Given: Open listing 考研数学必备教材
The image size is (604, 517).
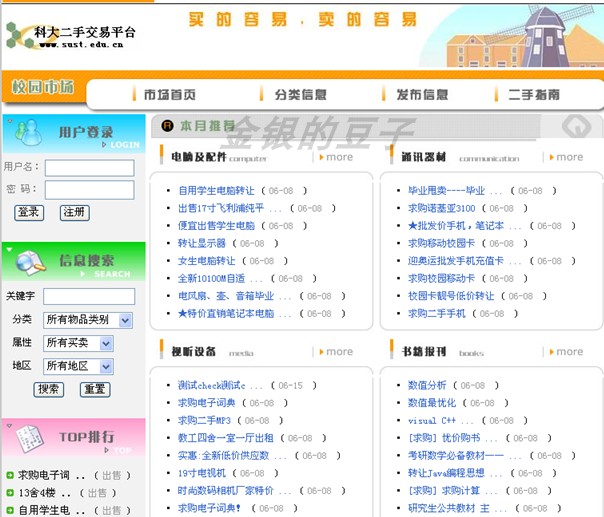Looking at the screenshot, I should 456,456.
